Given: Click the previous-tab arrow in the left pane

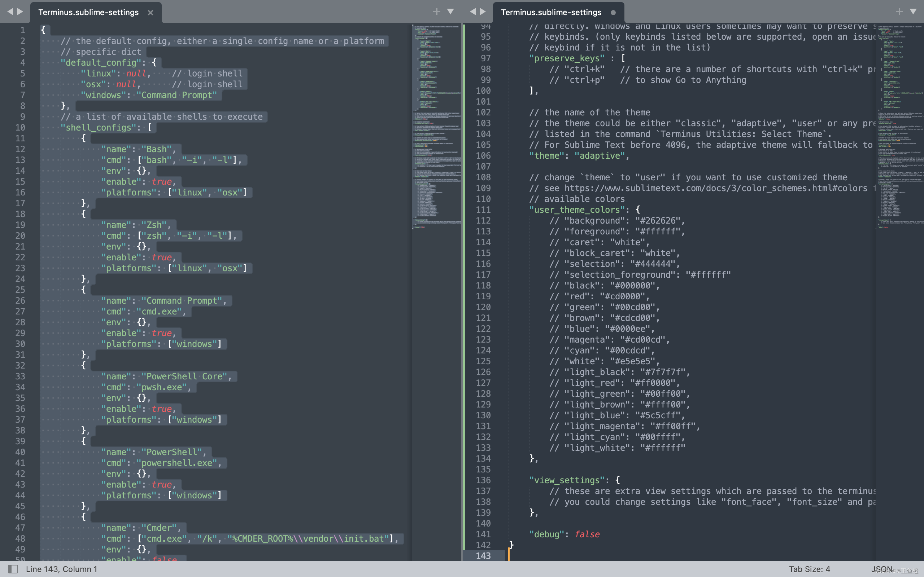Looking at the screenshot, I should click(11, 11).
